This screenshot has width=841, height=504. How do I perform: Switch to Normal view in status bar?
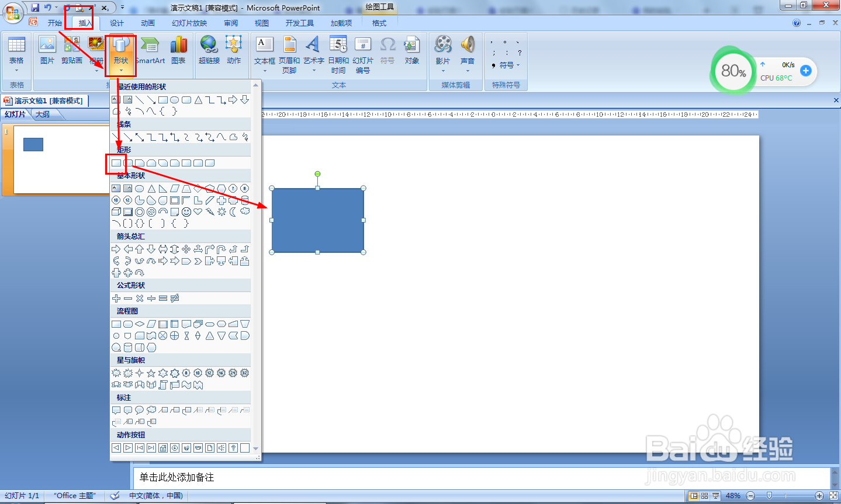click(694, 496)
